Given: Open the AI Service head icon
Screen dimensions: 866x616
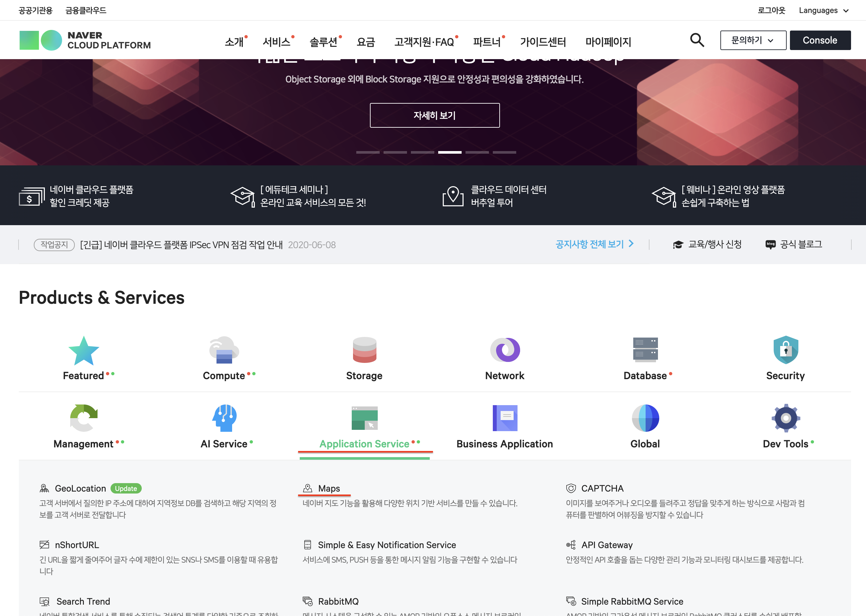Looking at the screenshot, I should [x=224, y=418].
